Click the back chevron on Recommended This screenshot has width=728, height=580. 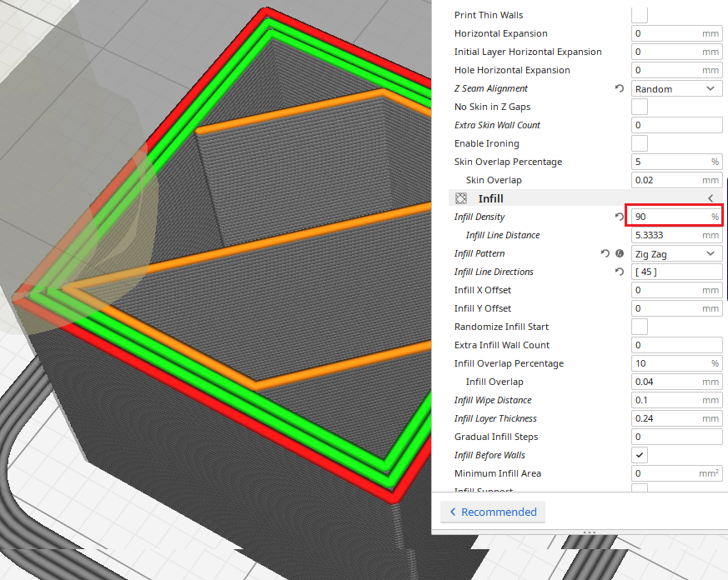coord(453,512)
